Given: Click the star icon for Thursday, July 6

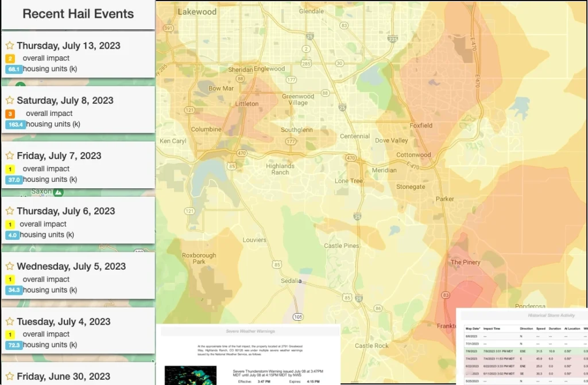Looking at the screenshot, I should pos(10,211).
